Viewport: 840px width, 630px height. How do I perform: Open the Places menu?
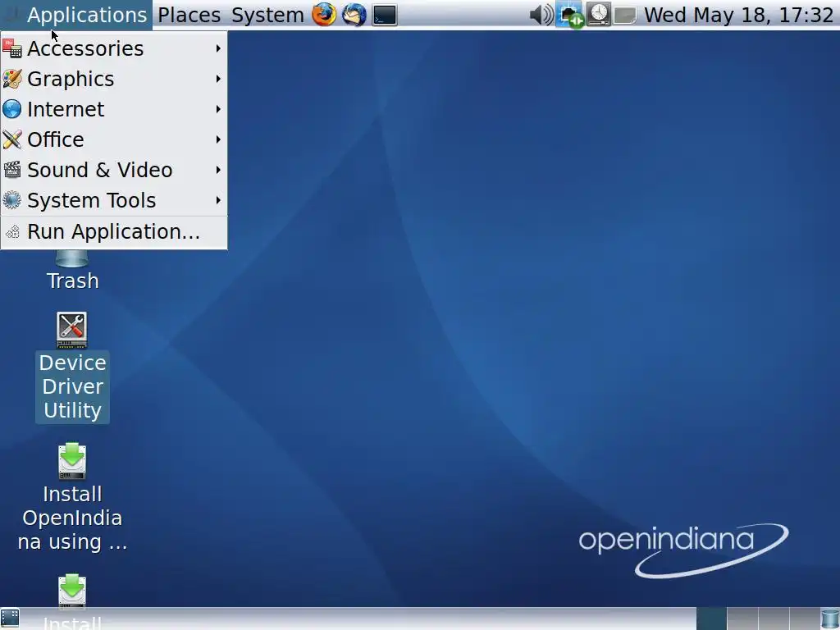tap(189, 15)
